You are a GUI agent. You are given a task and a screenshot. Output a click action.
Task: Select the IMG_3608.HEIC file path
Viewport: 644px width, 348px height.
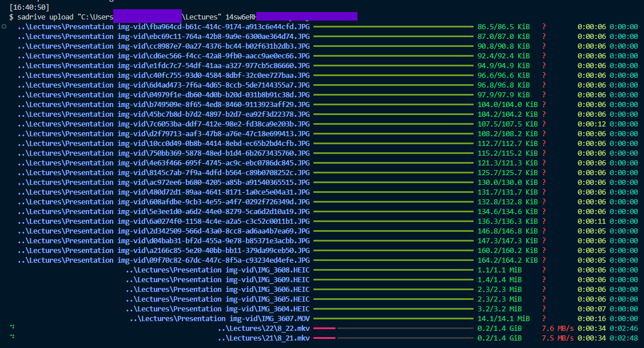click(218, 270)
